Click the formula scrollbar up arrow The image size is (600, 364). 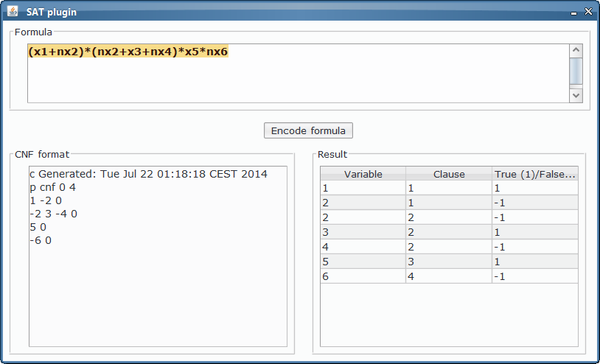coord(576,51)
